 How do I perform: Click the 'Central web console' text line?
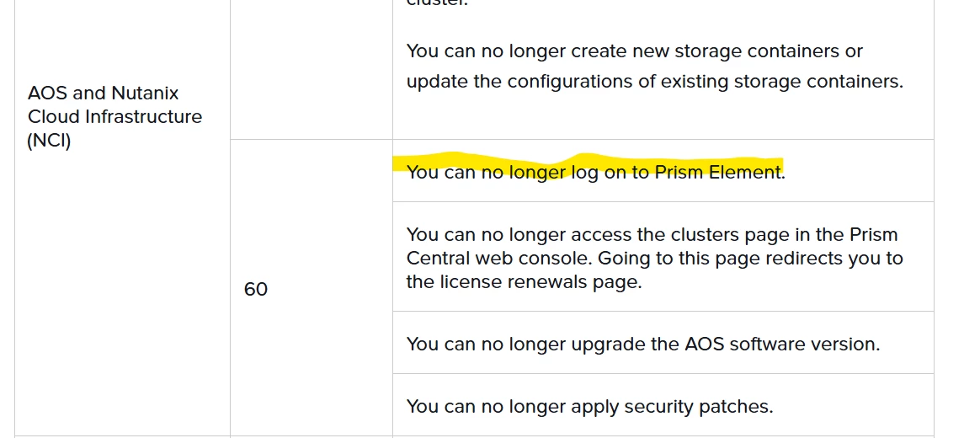pyautogui.click(x=654, y=259)
